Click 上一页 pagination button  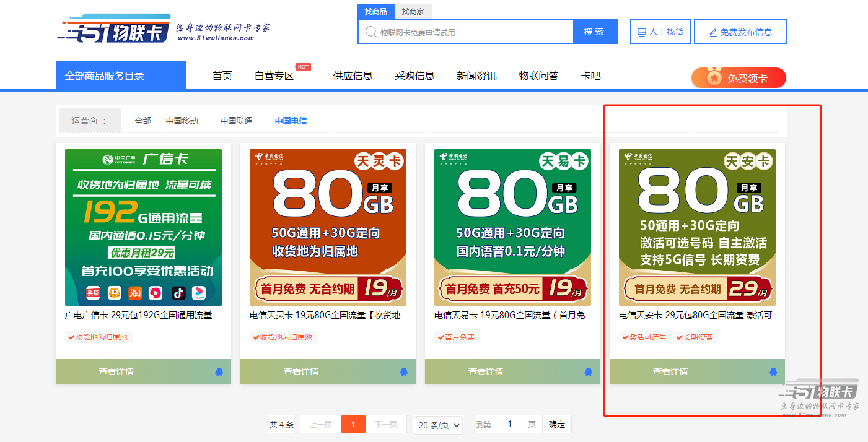click(x=321, y=424)
